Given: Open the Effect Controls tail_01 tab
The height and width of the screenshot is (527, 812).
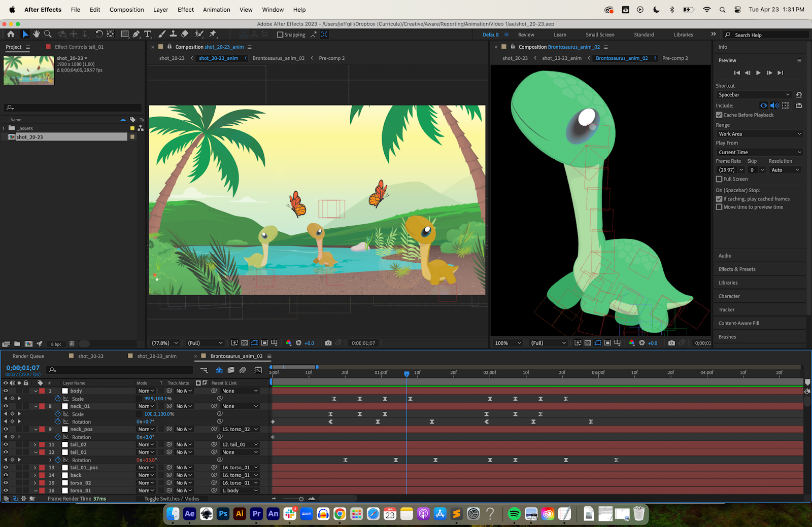Looking at the screenshot, I should [x=79, y=47].
